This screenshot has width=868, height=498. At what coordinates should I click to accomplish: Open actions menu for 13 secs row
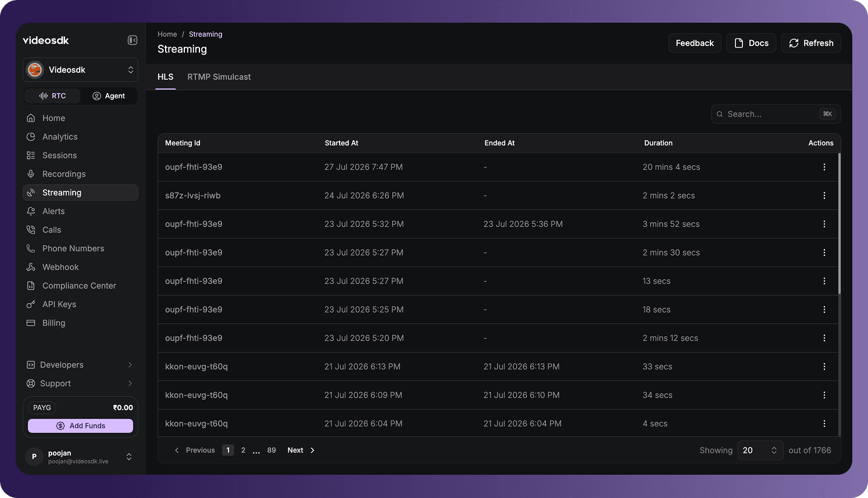click(824, 281)
